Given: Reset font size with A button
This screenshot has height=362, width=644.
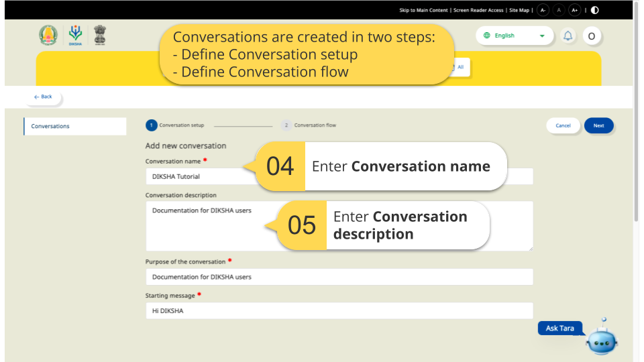Looking at the screenshot, I should click(x=559, y=10).
